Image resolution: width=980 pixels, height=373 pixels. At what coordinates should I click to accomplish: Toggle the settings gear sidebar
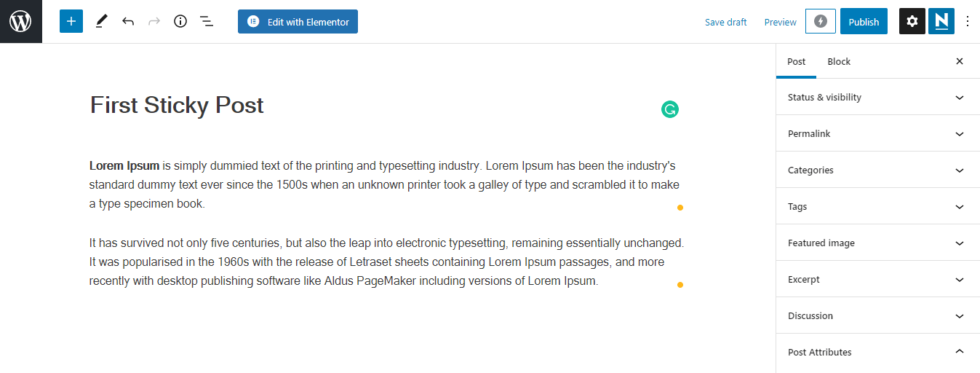coord(912,22)
